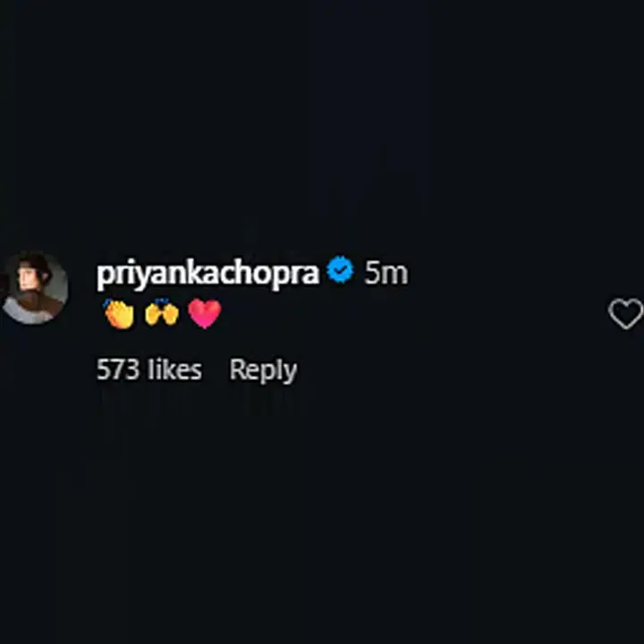The height and width of the screenshot is (644, 644).
Task: Click the pink heart emoji in comment
Action: click(205, 314)
